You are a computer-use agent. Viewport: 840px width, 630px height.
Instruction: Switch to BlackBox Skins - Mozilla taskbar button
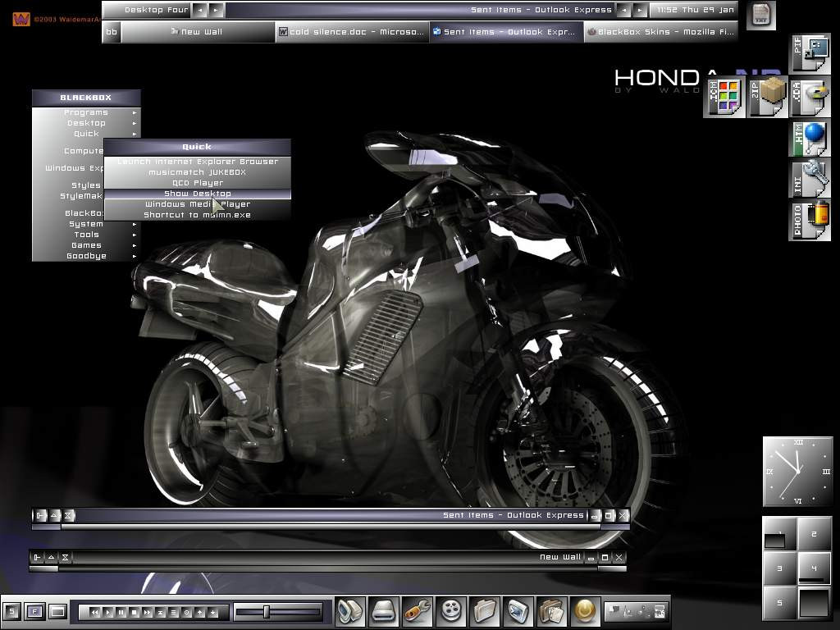660,32
